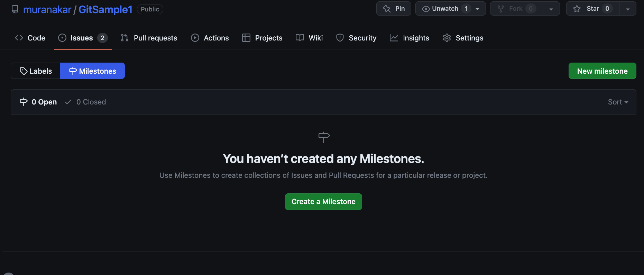The image size is (644, 275).
Task: Open the Sort dropdown
Action: click(x=618, y=102)
